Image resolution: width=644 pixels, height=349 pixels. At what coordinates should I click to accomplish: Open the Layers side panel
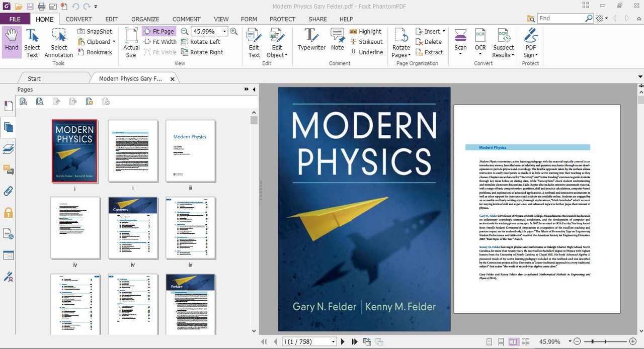[8, 148]
